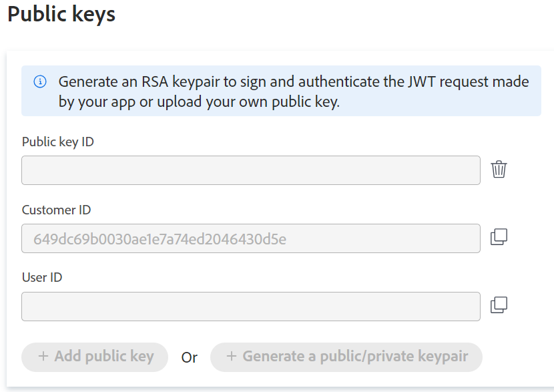554x392 pixels.
Task: Click the info icon in the banner
Action: 40,81
